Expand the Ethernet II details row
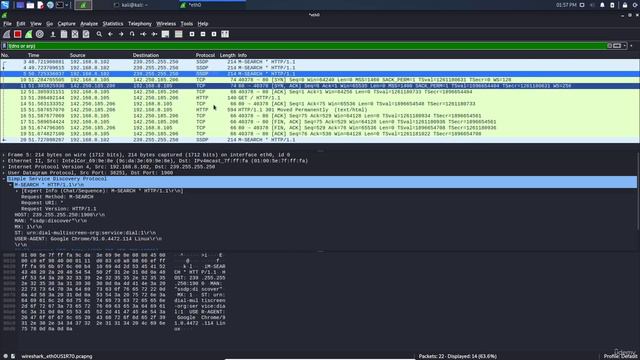 4,161
